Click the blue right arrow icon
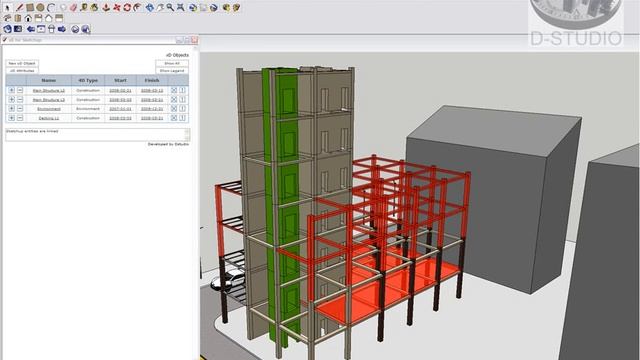640x360 pixels. pos(62,29)
